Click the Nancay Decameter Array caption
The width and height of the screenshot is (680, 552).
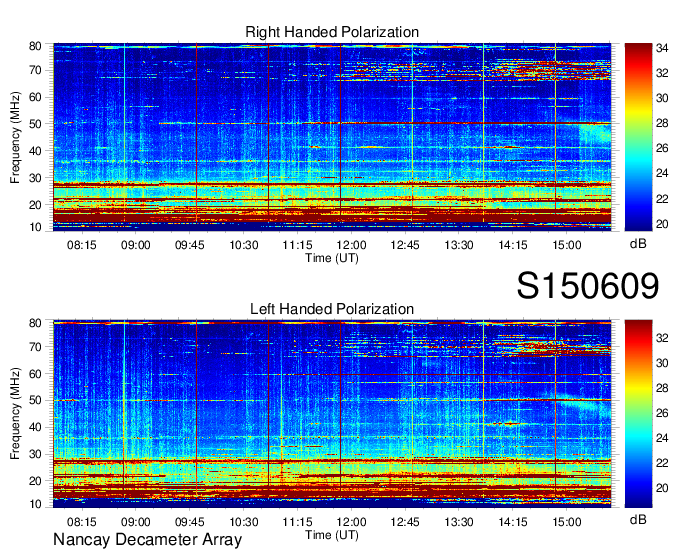(147, 540)
